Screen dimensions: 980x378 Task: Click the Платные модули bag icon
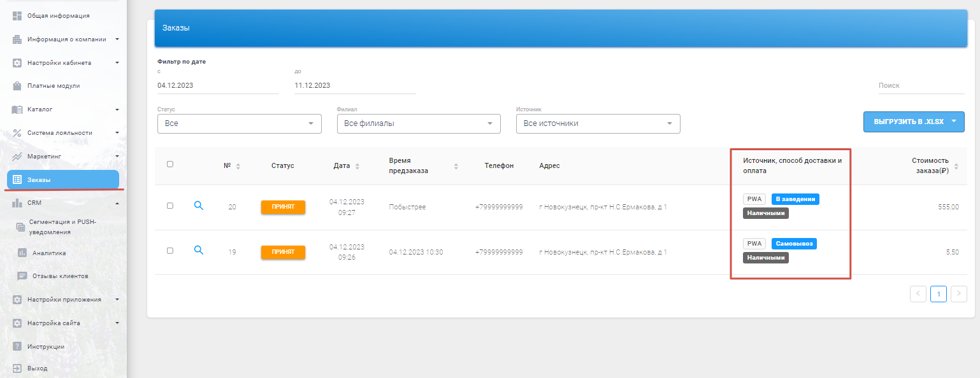point(17,86)
